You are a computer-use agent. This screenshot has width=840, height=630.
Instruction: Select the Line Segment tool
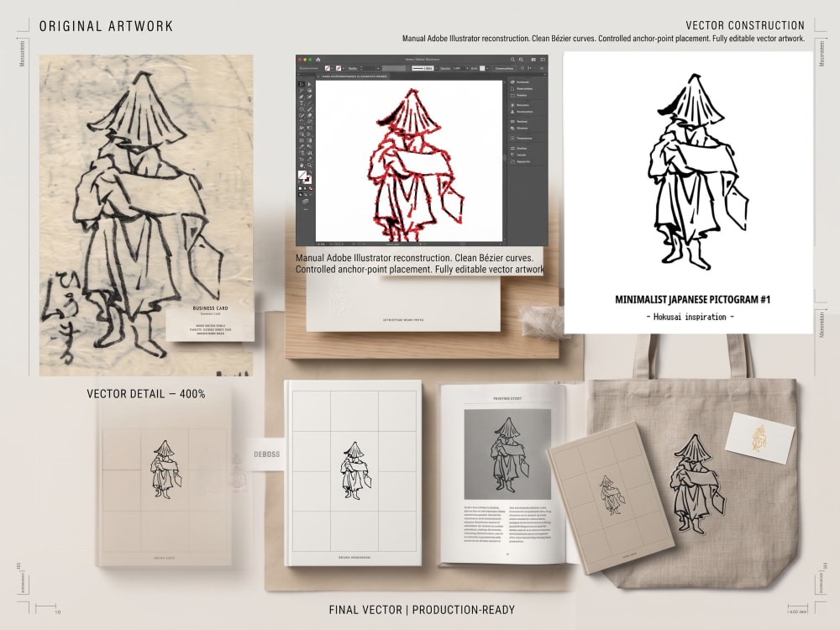tap(310, 102)
